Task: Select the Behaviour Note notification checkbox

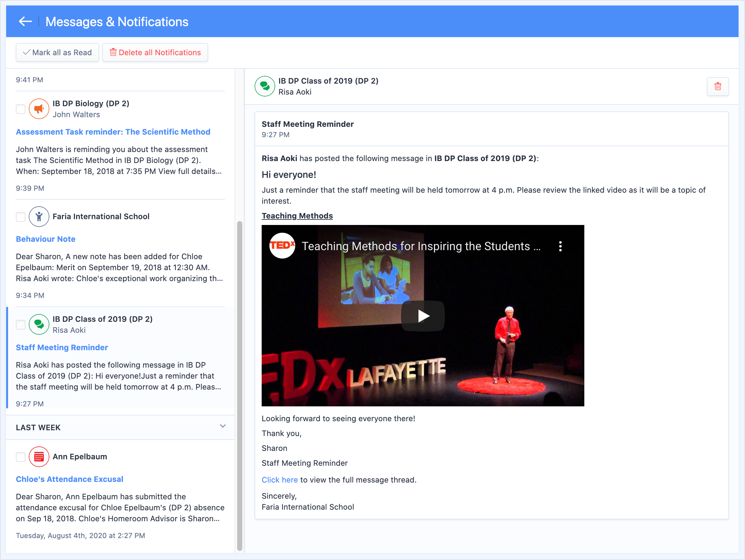Action: pyautogui.click(x=21, y=217)
